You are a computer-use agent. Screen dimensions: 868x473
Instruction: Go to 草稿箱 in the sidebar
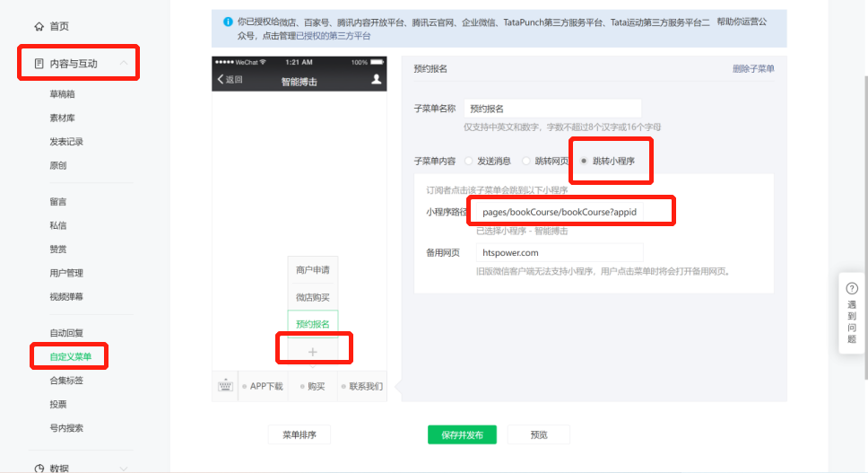(x=62, y=93)
